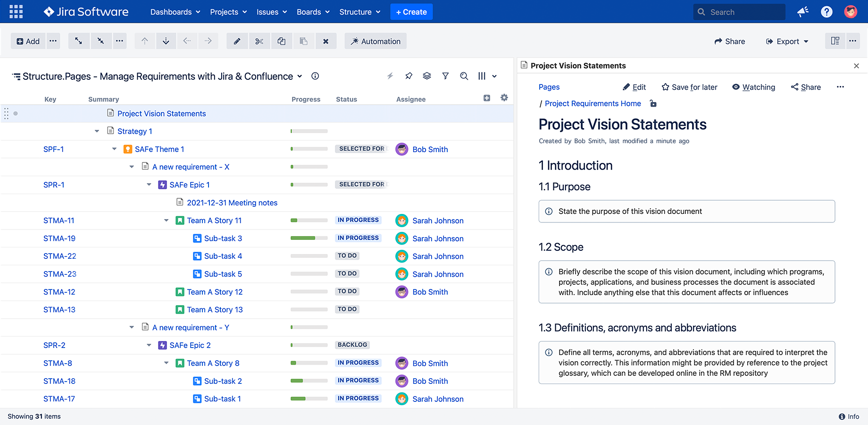Image resolution: width=868 pixels, height=425 pixels.
Task: Open the notifications megaphone icon
Action: pyautogui.click(x=803, y=12)
